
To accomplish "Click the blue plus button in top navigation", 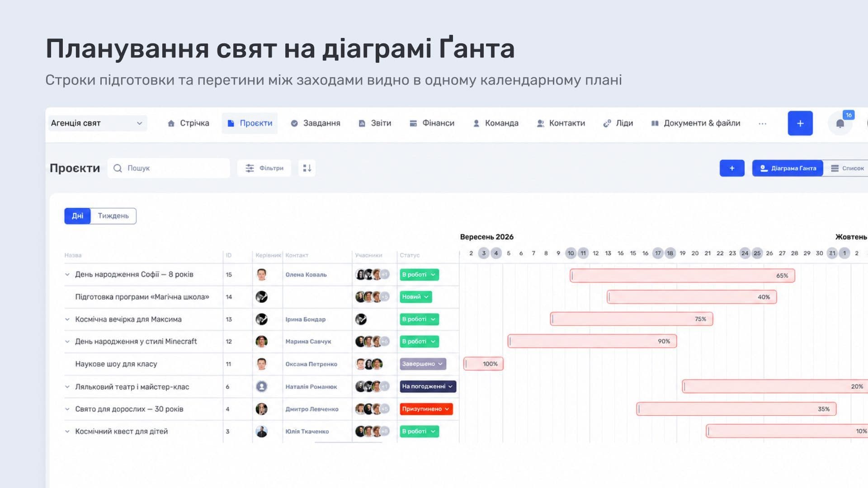I will pyautogui.click(x=800, y=123).
